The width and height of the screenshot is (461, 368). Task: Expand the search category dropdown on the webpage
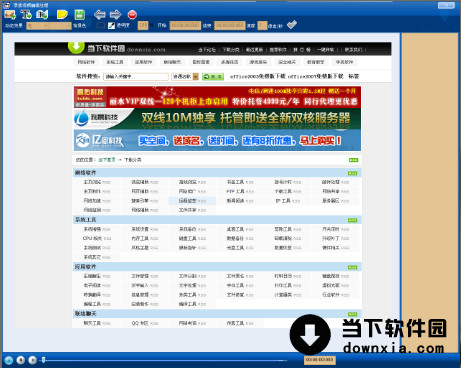tap(185, 77)
